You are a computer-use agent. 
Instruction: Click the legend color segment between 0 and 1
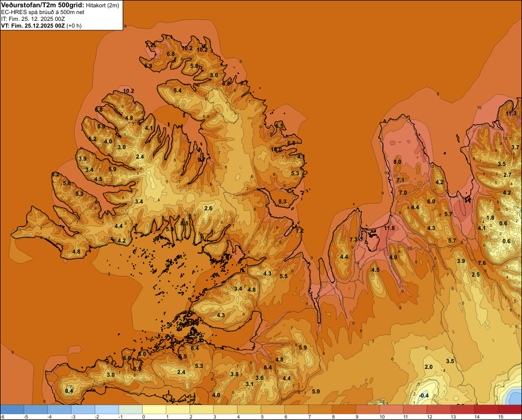click(154, 410)
